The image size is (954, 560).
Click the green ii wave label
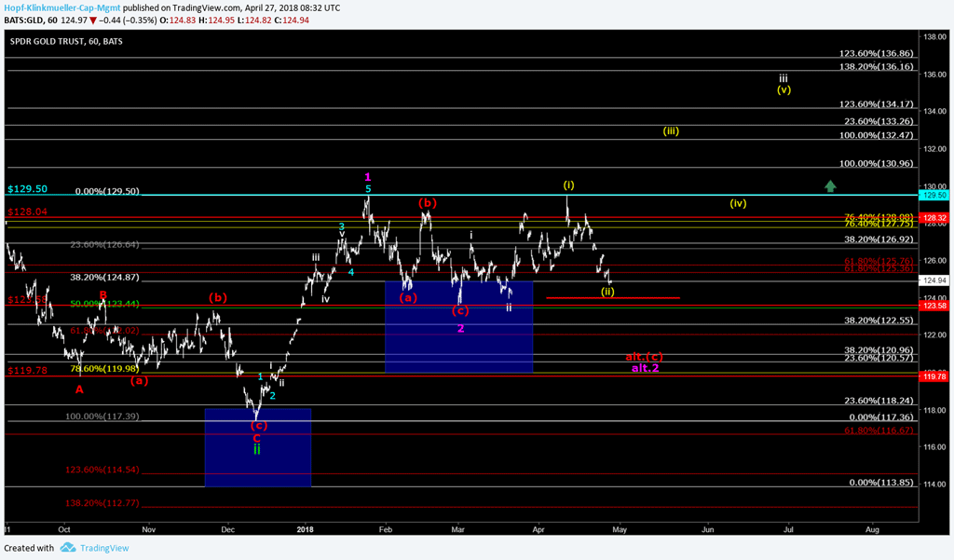coord(257,449)
